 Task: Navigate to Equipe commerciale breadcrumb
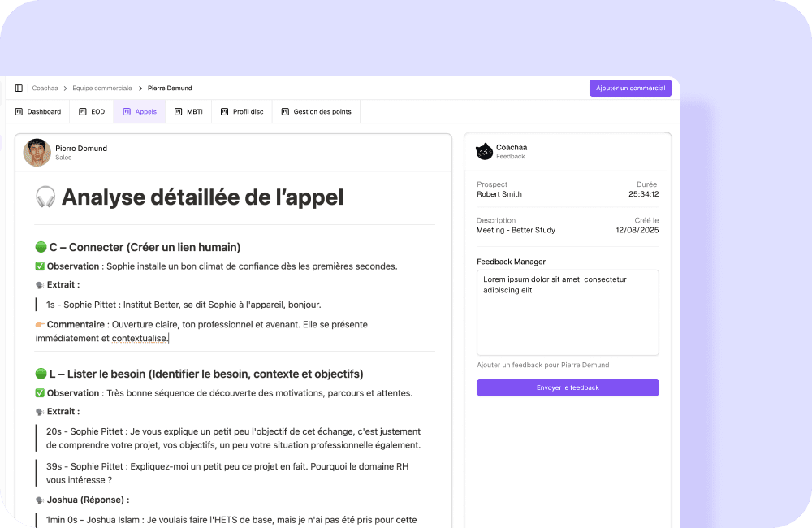(102, 88)
